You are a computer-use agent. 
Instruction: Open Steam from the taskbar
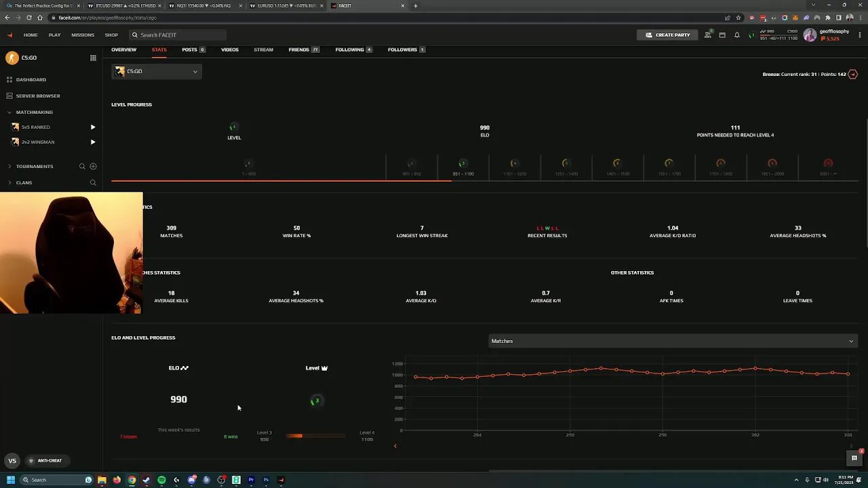(146, 480)
